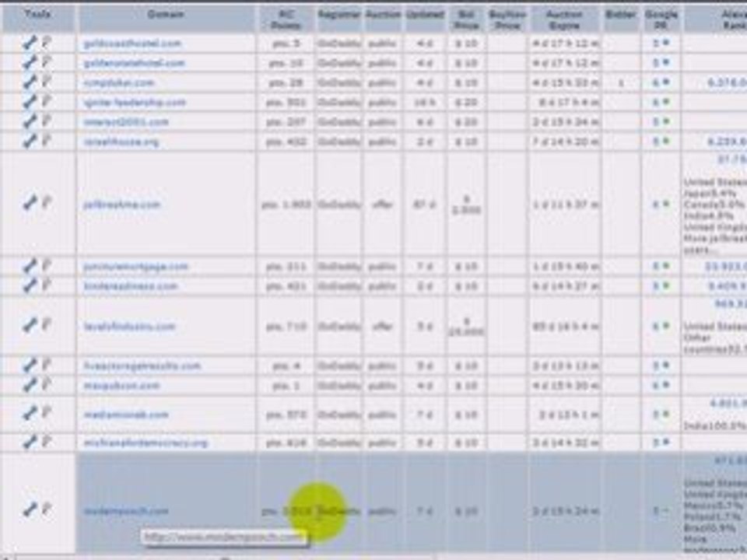Click the 'pts. 1,903' RC points cell
Screen dimensions: 747x560
point(286,205)
